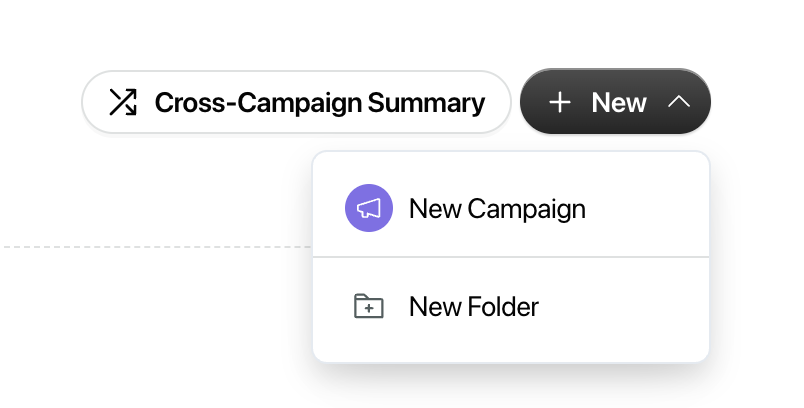Click the purple megaphone campaign icon
Image resolution: width=804 pixels, height=408 pixels.
point(369,208)
